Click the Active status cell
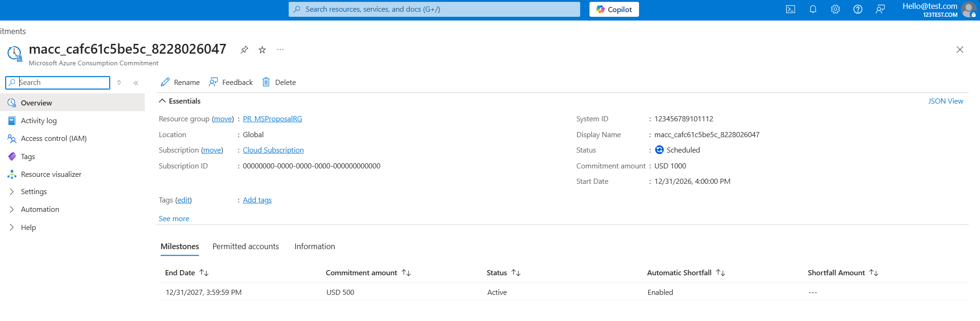980x321 pixels. pos(497,293)
